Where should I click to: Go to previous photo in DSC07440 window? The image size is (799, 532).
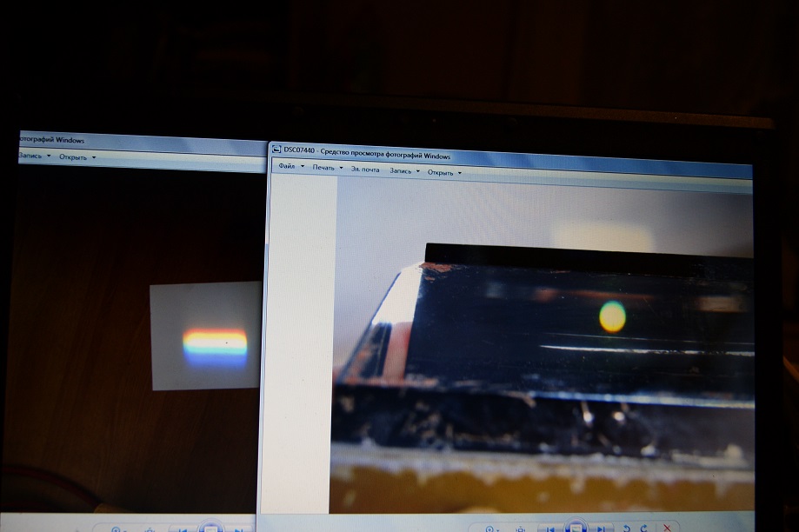pos(549,529)
